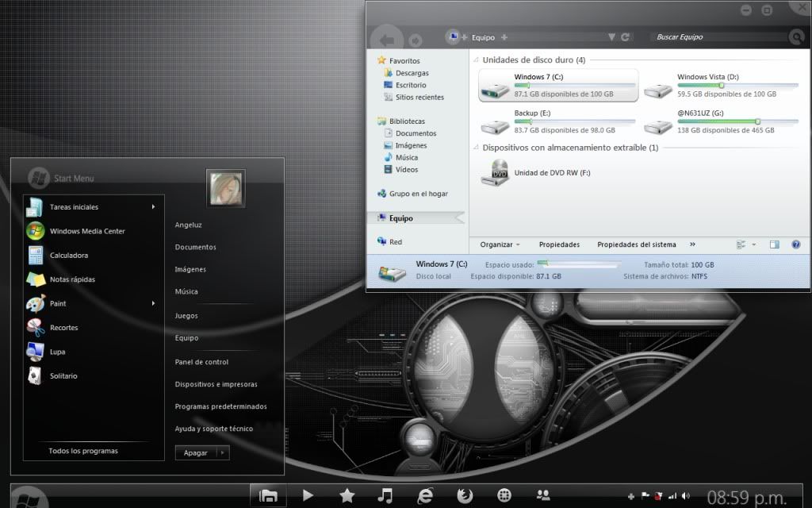Click the Espacio usado bar in details pane
Screen dimensions: 812x508
pyautogui.click(x=578, y=264)
